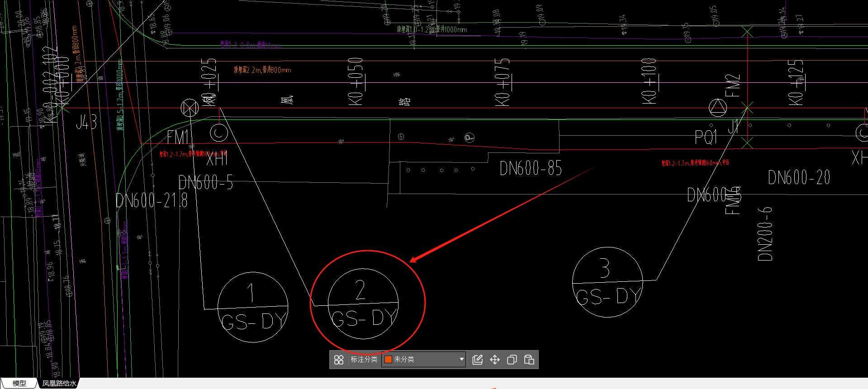Screen dimensions: 868x389
Task: Select detail callout circle 1 GS-DY
Action: 253,308
